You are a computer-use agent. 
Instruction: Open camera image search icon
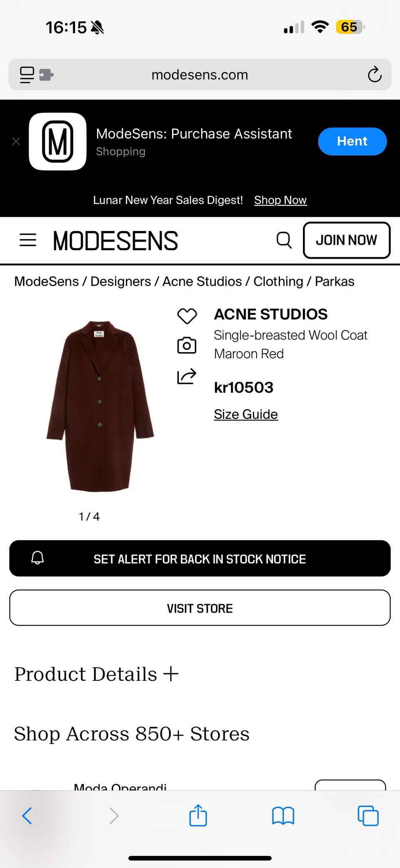[187, 345]
